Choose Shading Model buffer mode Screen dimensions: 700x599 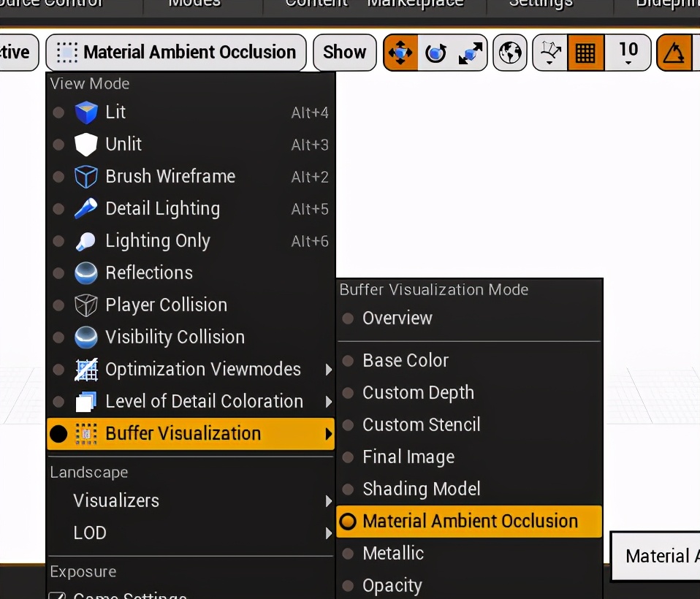pos(469,489)
